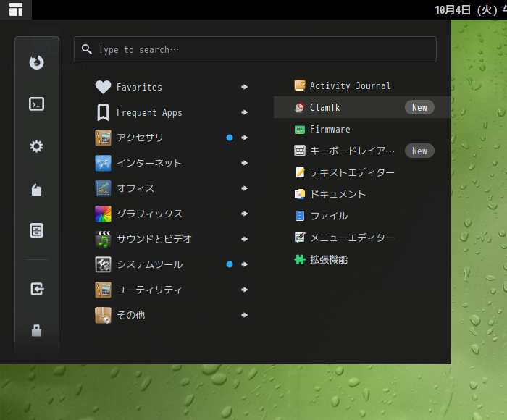Viewport: 507px width, 420px height.
Task: Click the キーボードレイアウト keyboard icon
Action: point(300,151)
